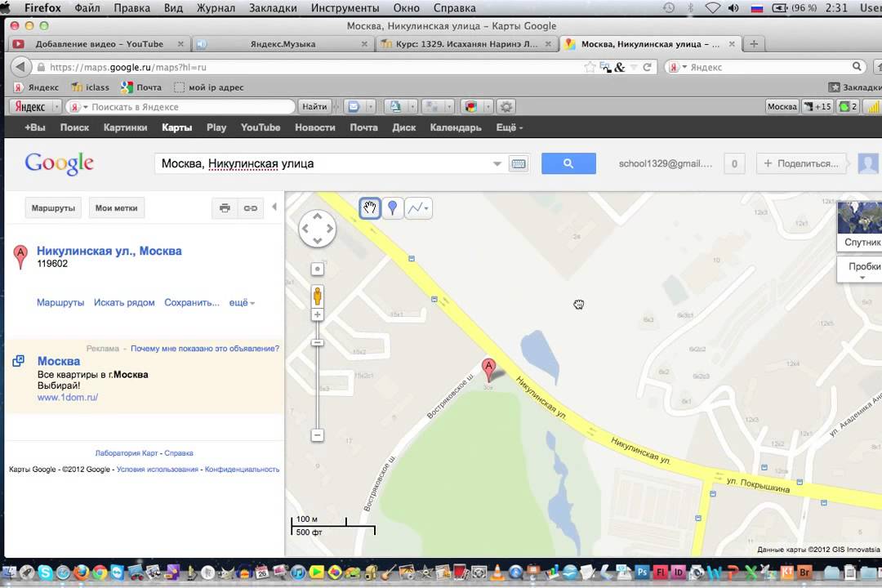Viewport: 882px width, 588px height.
Task: Open the Инструменты menu in menu bar
Action: point(345,8)
